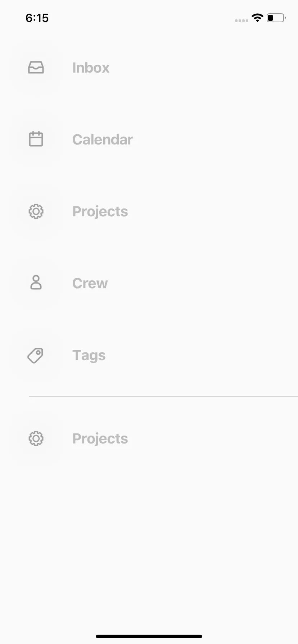Image resolution: width=298 pixels, height=644 pixels.
Task: Tap the gear icon beneath the divider line
Action: click(x=36, y=438)
